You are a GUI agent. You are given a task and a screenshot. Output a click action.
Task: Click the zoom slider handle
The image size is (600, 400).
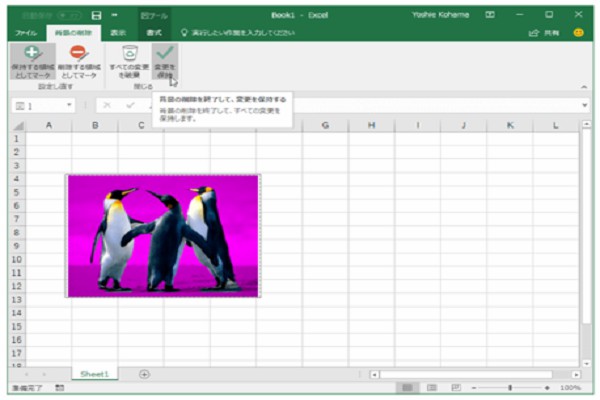(510, 388)
